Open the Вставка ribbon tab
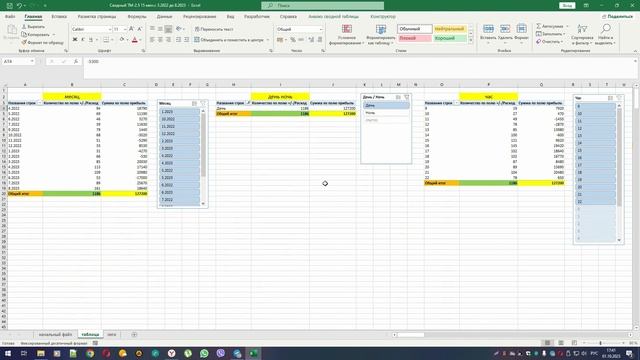The image size is (640, 360). (x=59, y=17)
